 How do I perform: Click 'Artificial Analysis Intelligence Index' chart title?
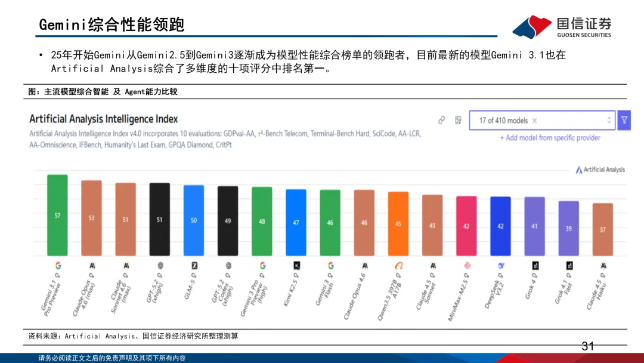104,119
